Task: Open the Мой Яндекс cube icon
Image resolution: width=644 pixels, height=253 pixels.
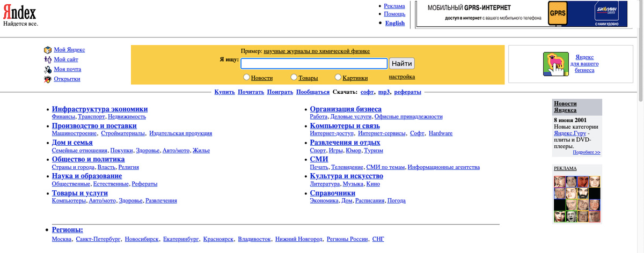Action: point(48,50)
